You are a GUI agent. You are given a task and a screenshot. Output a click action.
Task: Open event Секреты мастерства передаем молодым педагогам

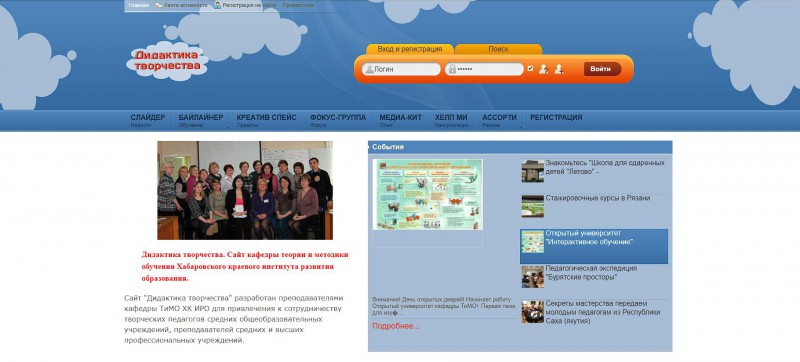point(603,312)
